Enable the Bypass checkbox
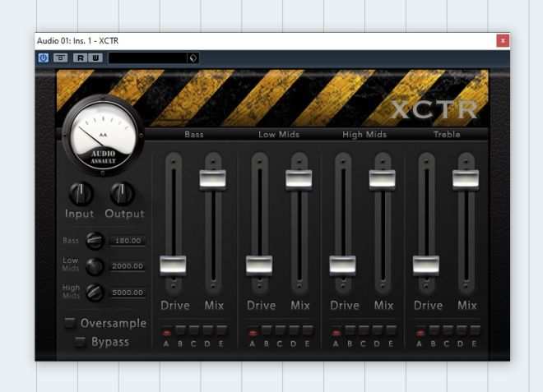The width and height of the screenshot is (543, 392). click(x=80, y=342)
